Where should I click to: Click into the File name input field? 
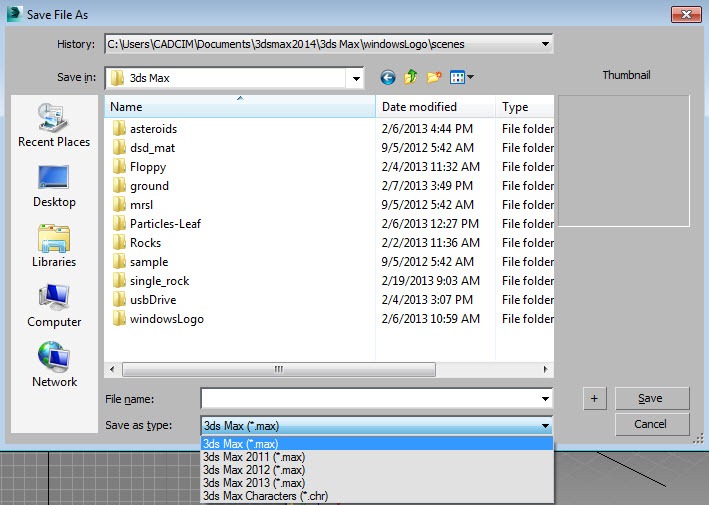point(369,399)
